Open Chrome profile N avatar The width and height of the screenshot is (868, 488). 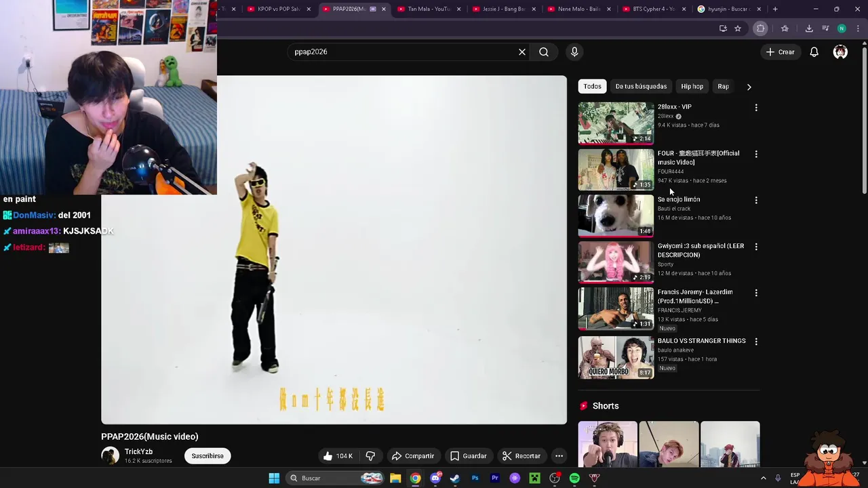coord(842,28)
